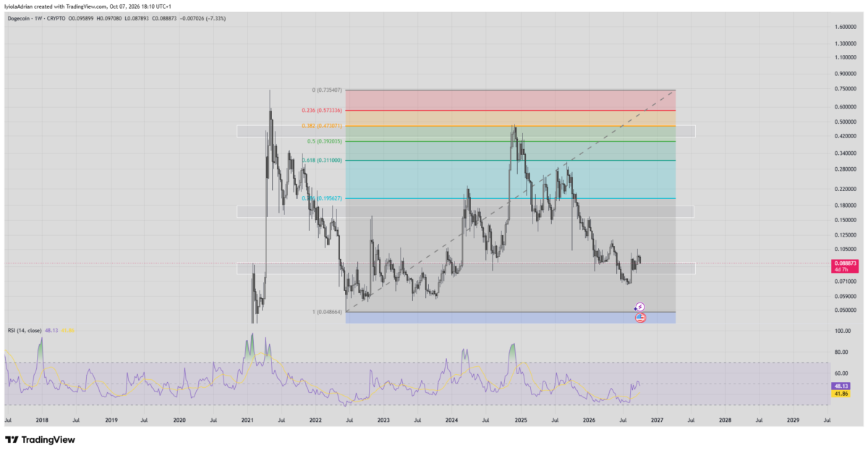Click the 0.150000 price axis label
Image resolution: width=868 pixels, height=453 pixels.
point(846,220)
